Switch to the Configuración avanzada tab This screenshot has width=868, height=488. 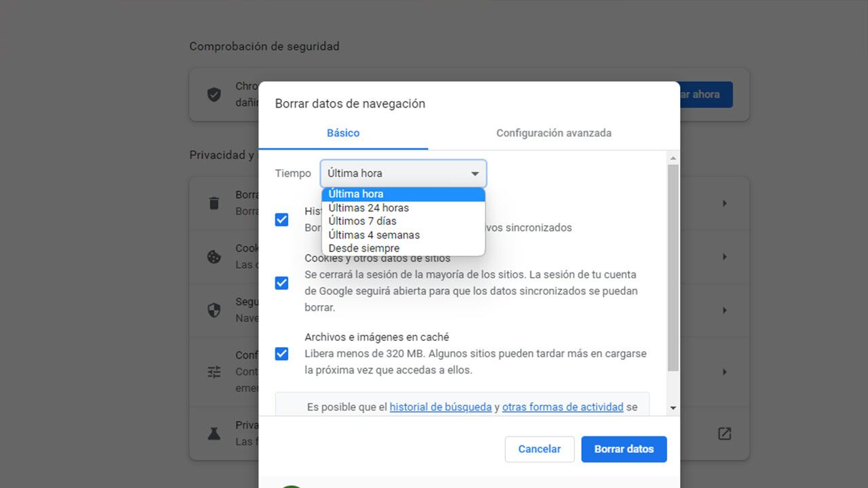click(x=553, y=133)
